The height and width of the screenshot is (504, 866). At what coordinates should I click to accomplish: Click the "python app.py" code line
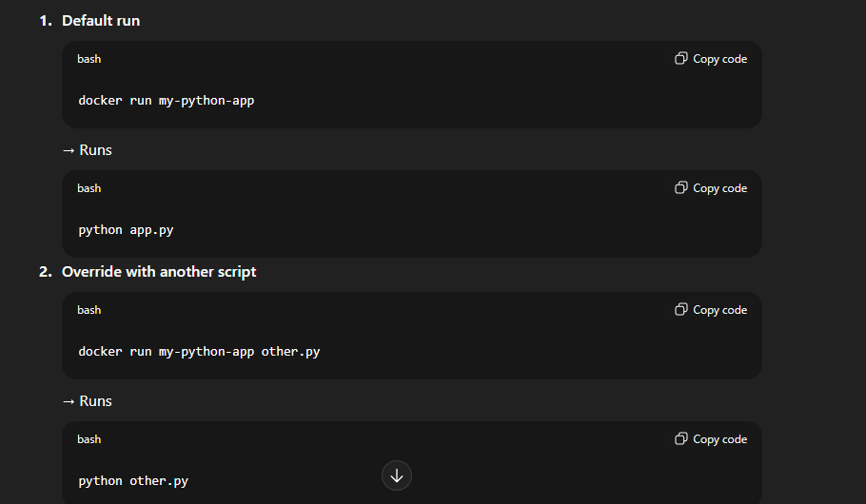point(126,229)
